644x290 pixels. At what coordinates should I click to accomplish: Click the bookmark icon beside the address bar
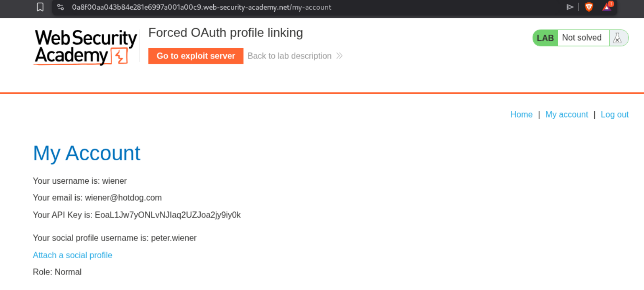(40, 7)
